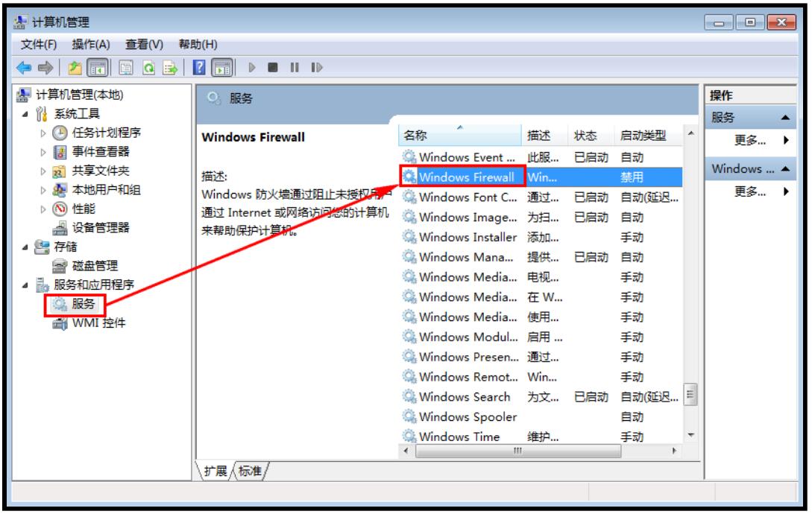This screenshot has height=517, width=812.
Task: Select the 服务 tree item
Action: (84, 304)
